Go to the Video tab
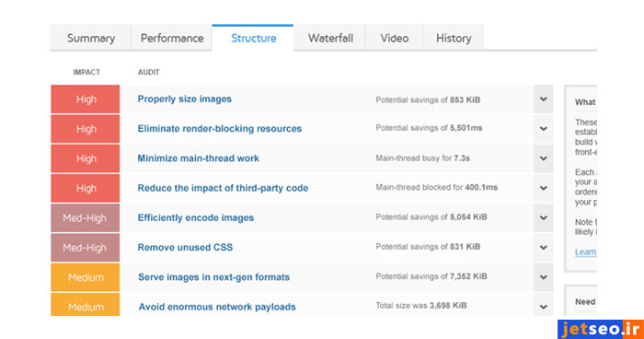Viewport: 644px width, 339px height. pos(394,38)
